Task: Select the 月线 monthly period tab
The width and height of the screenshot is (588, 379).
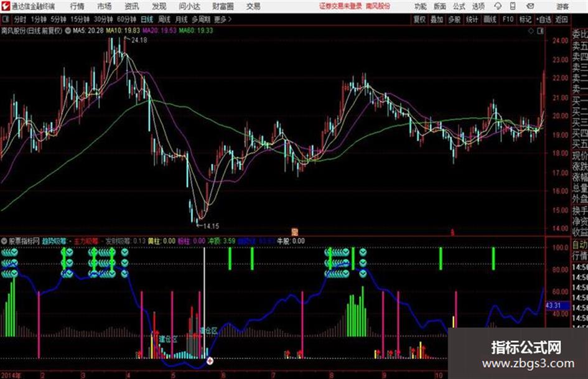Action: point(182,19)
